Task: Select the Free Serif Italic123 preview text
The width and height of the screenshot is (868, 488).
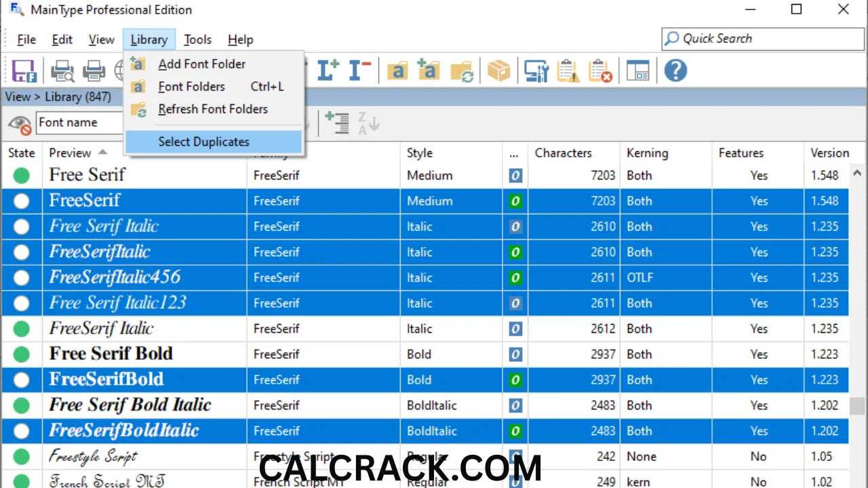Action: (x=117, y=303)
